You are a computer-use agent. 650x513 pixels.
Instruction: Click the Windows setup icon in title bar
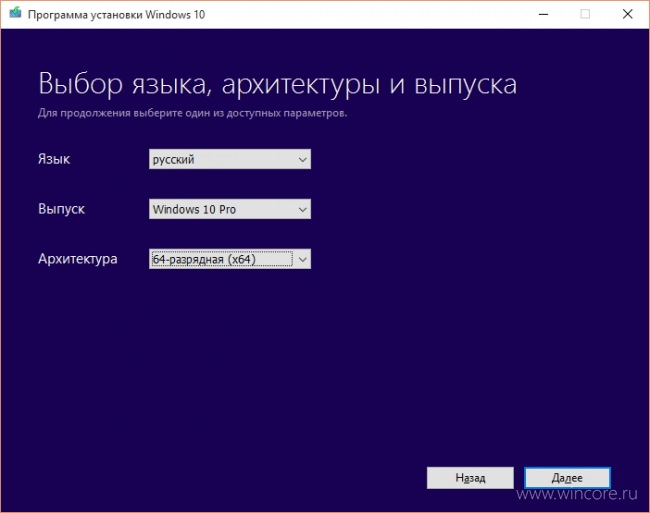point(15,13)
